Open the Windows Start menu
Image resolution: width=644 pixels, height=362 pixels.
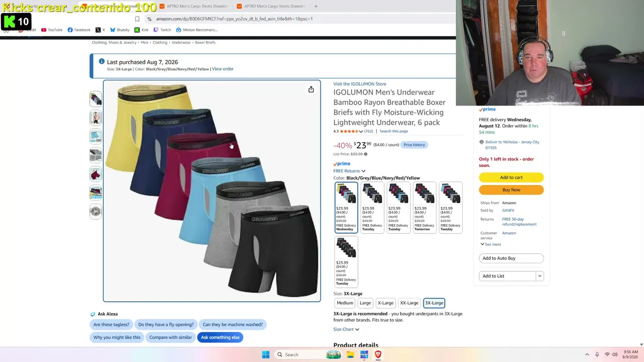(x=266, y=354)
